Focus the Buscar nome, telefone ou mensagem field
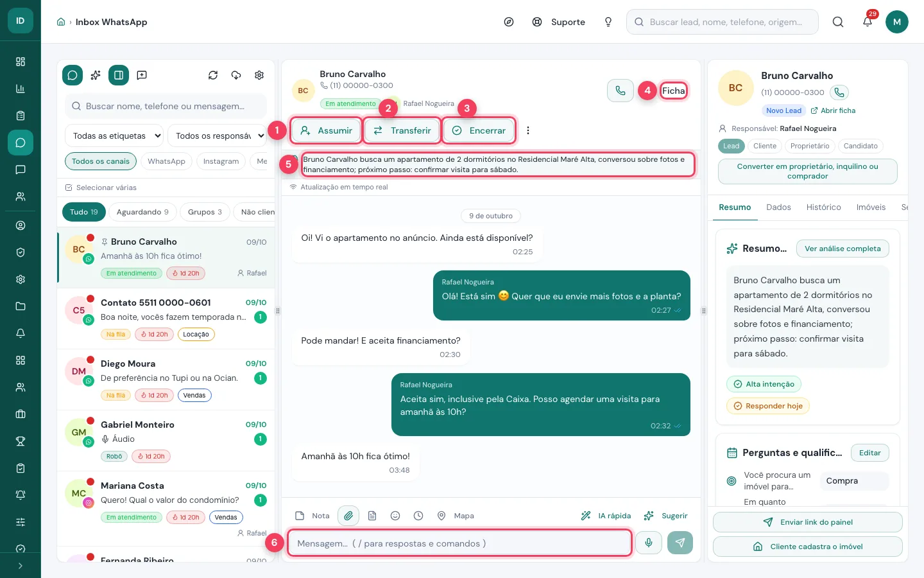Image resolution: width=924 pixels, height=578 pixels. click(x=166, y=106)
